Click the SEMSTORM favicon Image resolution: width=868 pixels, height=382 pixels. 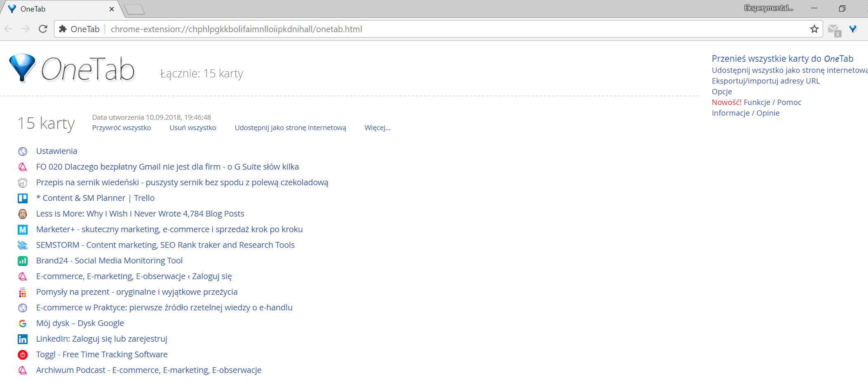coord(23,245)
